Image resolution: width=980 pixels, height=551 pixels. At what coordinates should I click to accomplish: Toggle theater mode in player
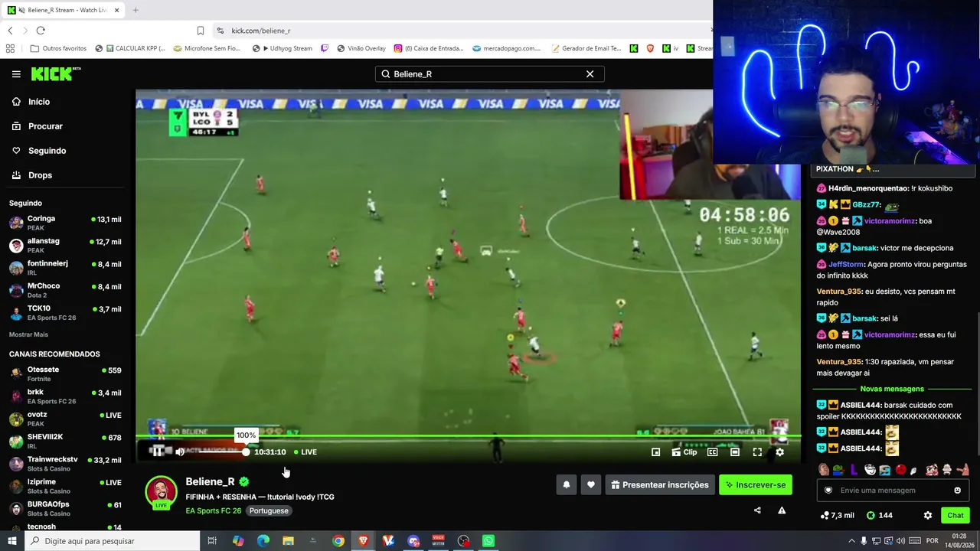[x=735, y=452]
